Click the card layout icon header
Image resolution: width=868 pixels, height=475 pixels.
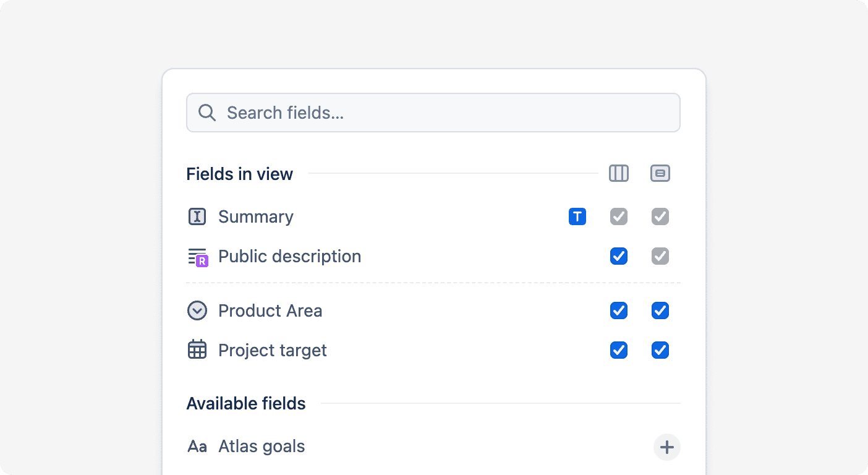coord(660,173)
